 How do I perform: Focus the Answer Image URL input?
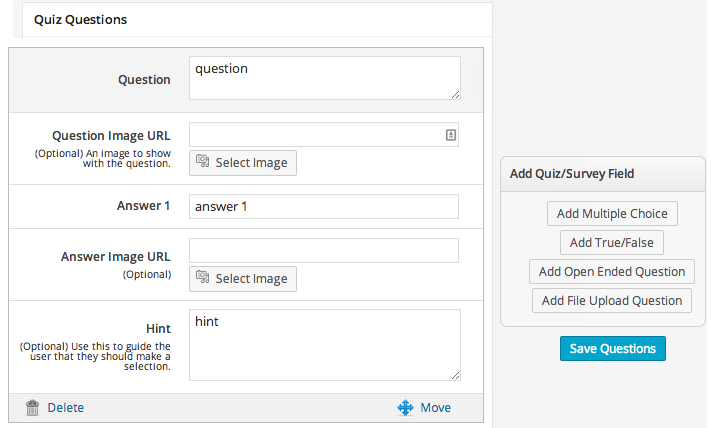[x=324, y=250]
